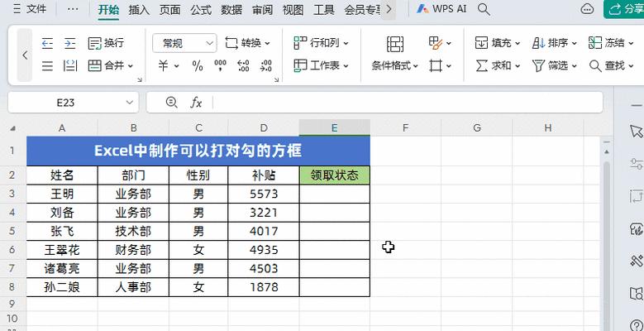
Task: Open the 工具 tab
Action: click(323, 10)
